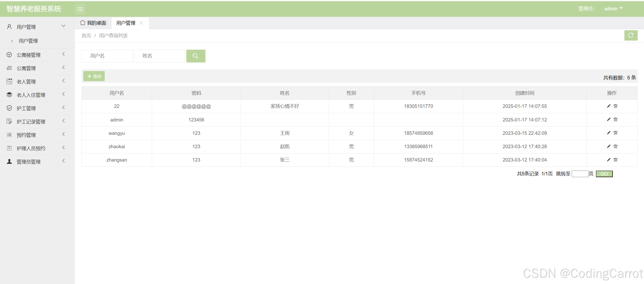This screenshot has height=284, width=644.
Task: Open the 公寓楼管理 sidebar menu
Action: point(37,55)
